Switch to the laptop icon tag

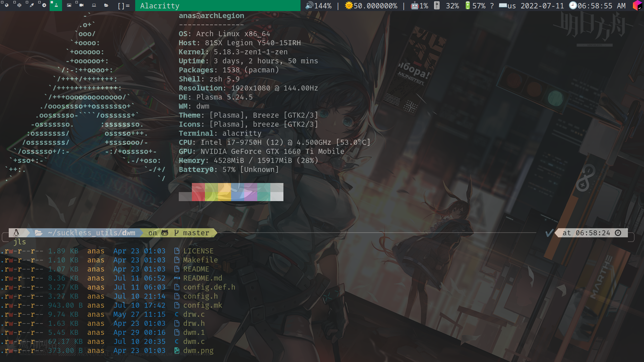pyautogui.click(x=94, y=5)
